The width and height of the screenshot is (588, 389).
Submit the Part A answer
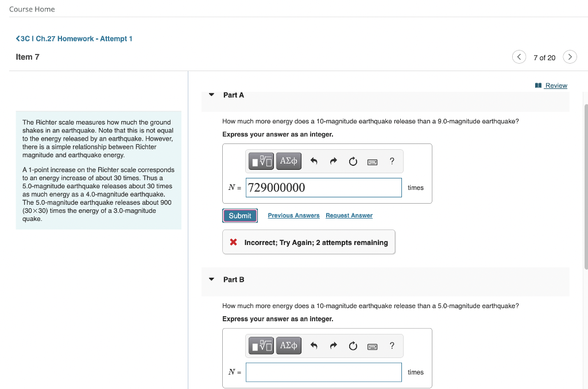pyautogui.click(x=240, y=216)
